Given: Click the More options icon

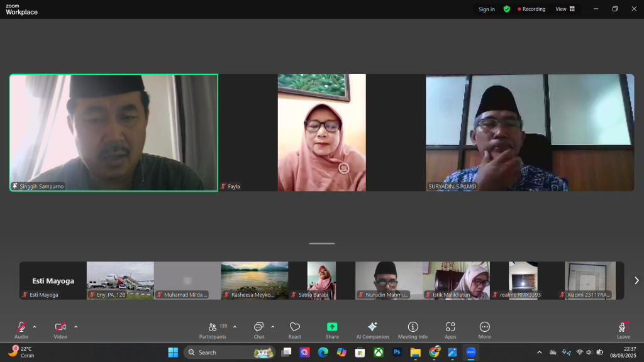Looking at the screenshot, I should click(484, 330).
